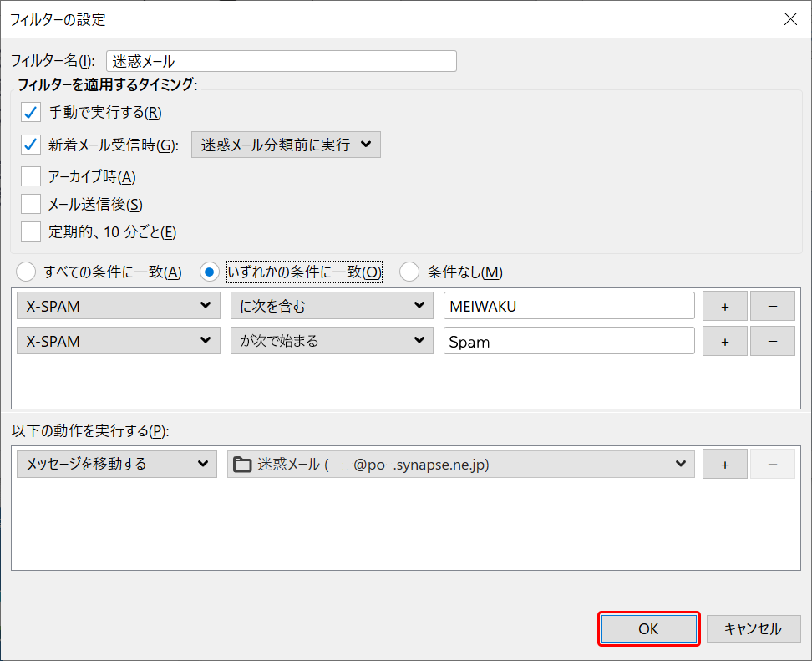Select すべての条件に一致 radio button
The width and height of the screenshot is (812, 661).
[x=26, y=272]
